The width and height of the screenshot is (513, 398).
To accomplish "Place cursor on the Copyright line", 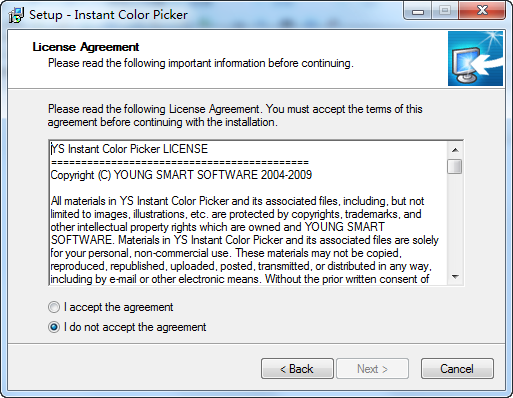I will [x=181, y=175].
